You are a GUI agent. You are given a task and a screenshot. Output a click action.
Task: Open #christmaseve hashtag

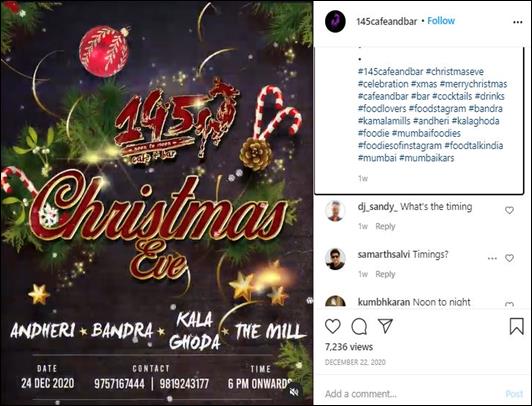pos(455,72)
